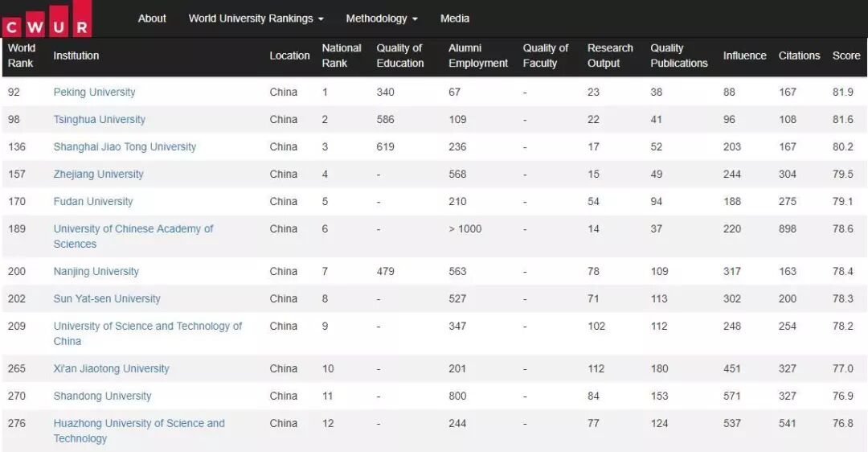Select Tsinghua's score 81.6
Viewport: 868px width, 452px height.
[842, 119]
